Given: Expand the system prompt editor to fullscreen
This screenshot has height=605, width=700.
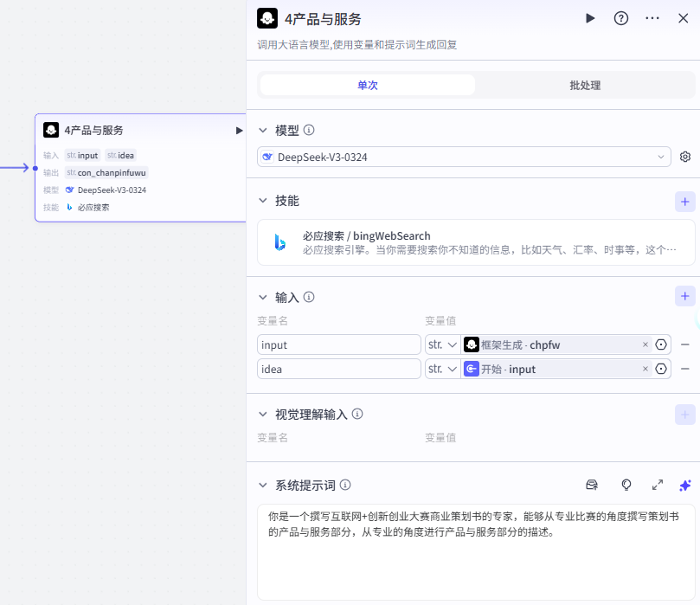Looking at the screenshot, I should click(x=658, y=485).
